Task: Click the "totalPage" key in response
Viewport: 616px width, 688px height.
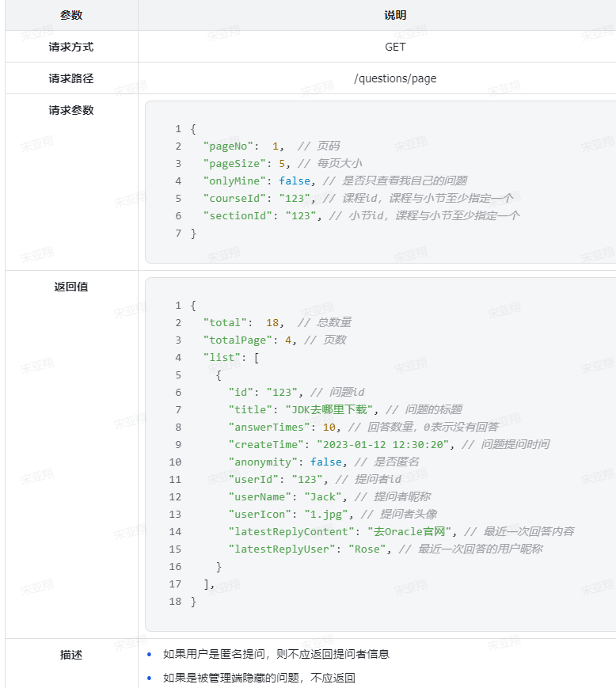Action: 238,340
